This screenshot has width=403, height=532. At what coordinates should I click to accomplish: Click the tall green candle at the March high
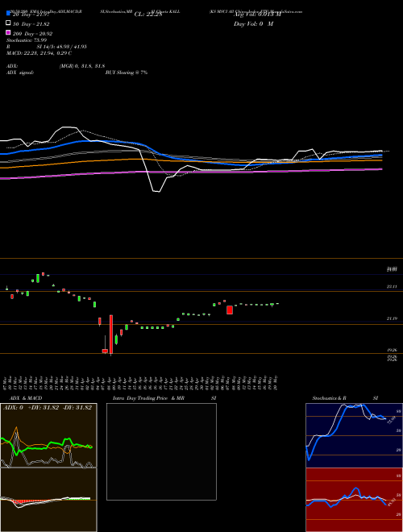[38, 278]
